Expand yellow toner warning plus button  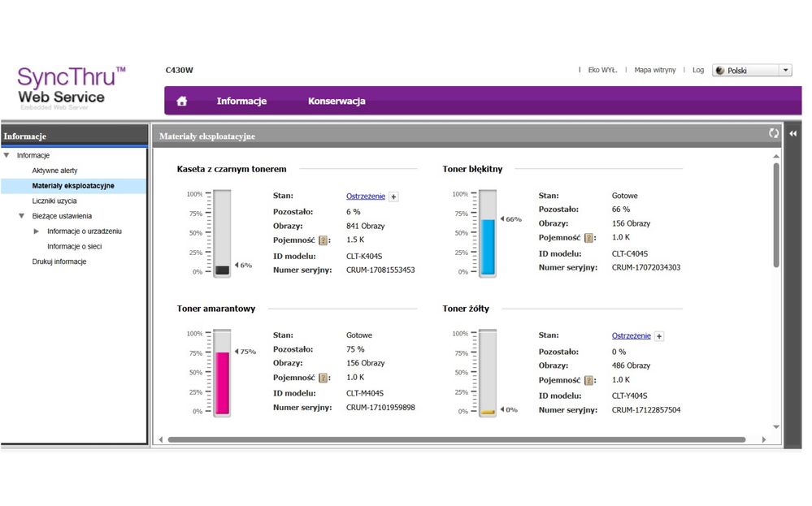(659, 336)
